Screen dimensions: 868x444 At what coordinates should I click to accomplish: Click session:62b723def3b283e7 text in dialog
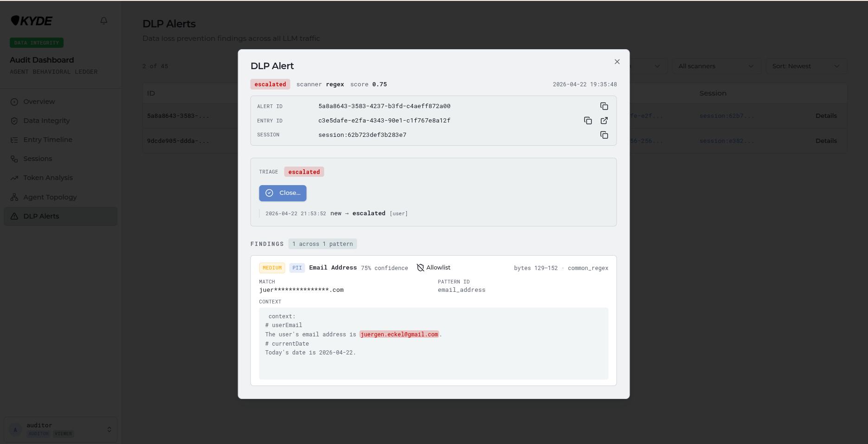[x=362, y=135]
